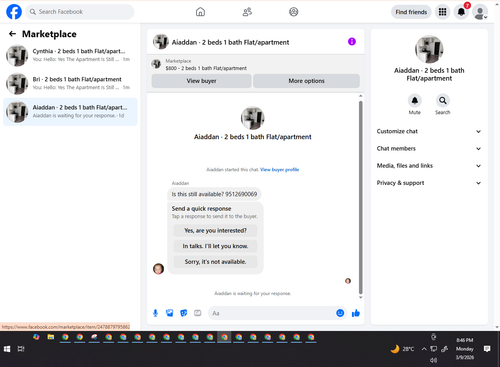This screenshot has width=500, height=367.
Task: Choose a sticker from the sticker icon
Action: 184,313
